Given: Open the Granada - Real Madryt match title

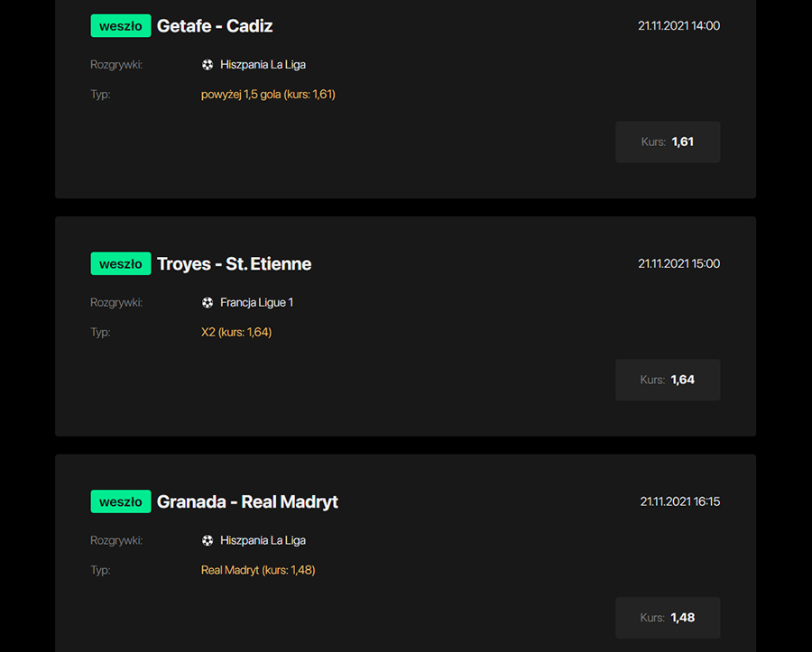Looking at the screenshot, I should pos(247,502).
